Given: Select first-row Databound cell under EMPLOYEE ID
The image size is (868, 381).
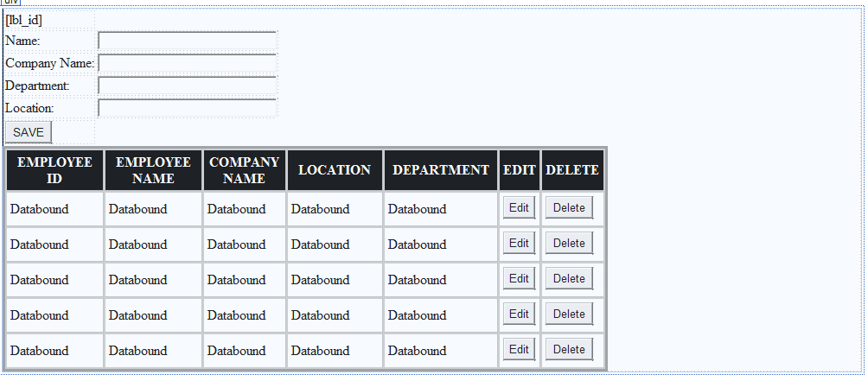Looking at the screenshot, I should (x=54, y=209).
